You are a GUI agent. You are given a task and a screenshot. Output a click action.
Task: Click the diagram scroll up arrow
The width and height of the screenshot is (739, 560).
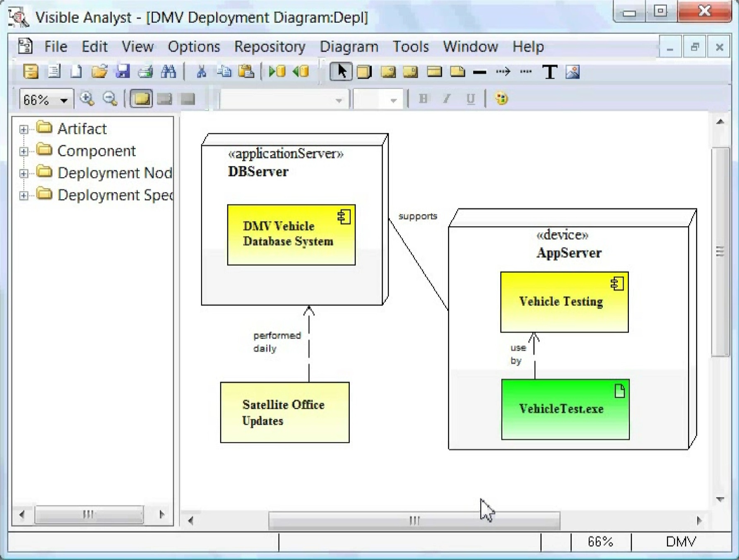(x=720, y=122)
